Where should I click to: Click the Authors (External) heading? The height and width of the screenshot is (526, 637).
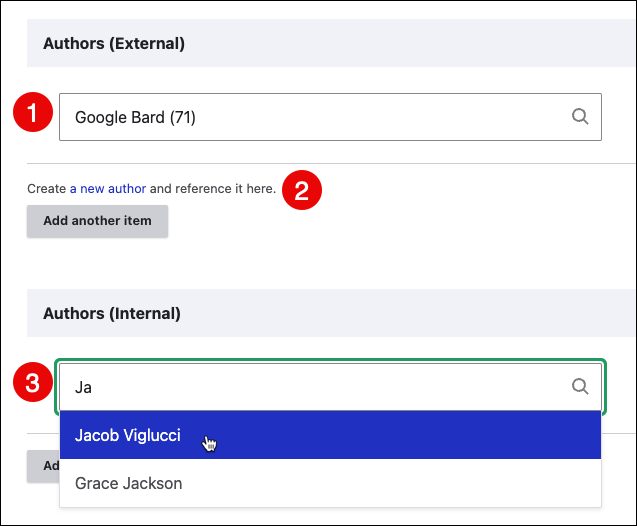pyautogui.click(x=114, y=43)
